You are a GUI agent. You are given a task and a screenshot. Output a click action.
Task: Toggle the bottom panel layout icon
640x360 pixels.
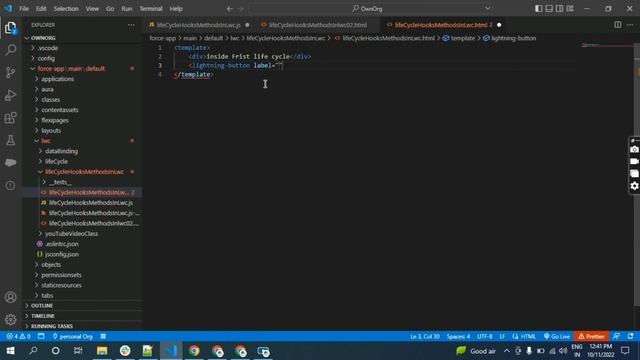click(549, 9)
